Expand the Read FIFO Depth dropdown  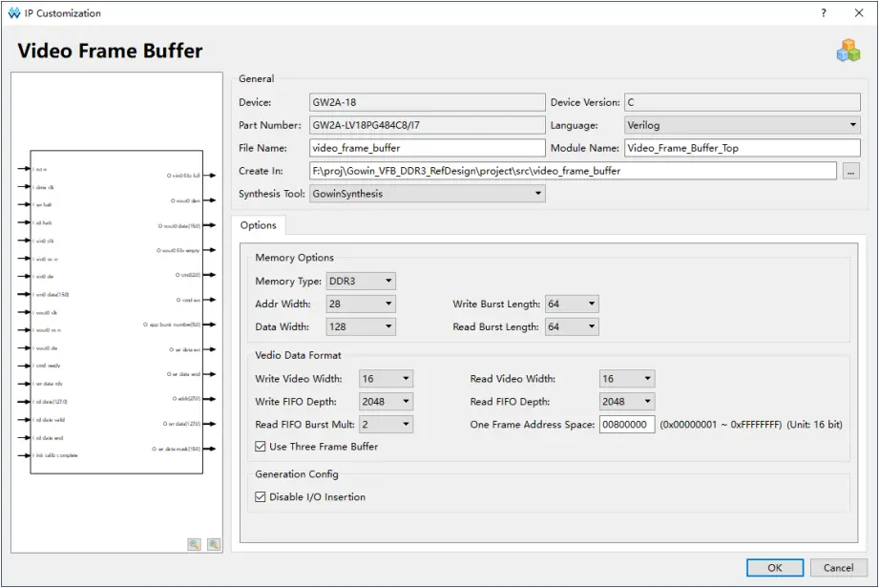(x=627, y=402)
